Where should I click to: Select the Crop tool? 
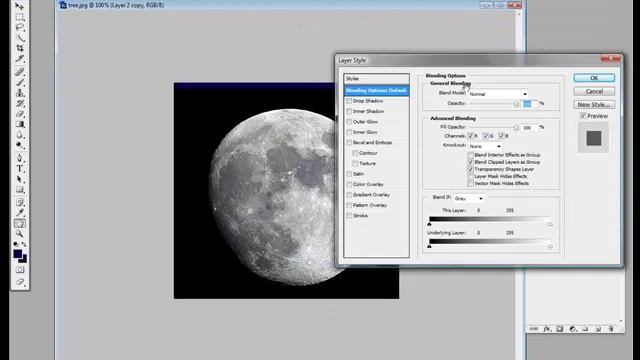pyautogui.click(x=20, y=49)
